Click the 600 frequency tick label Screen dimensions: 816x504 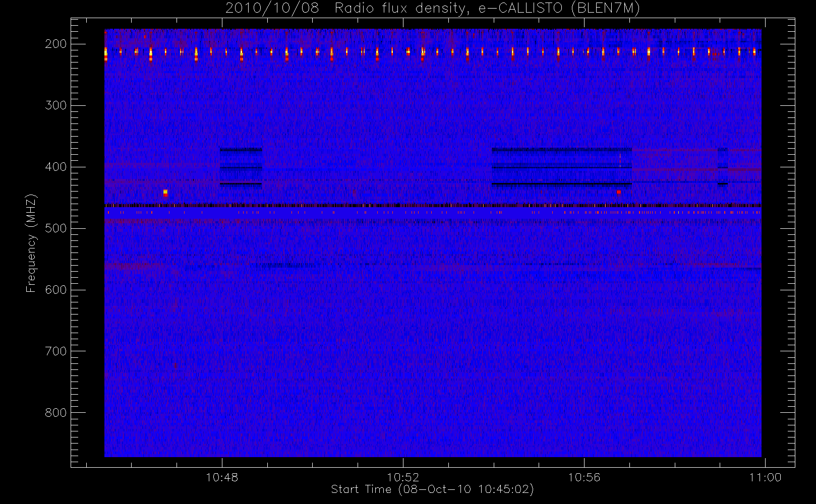[56, 290]
